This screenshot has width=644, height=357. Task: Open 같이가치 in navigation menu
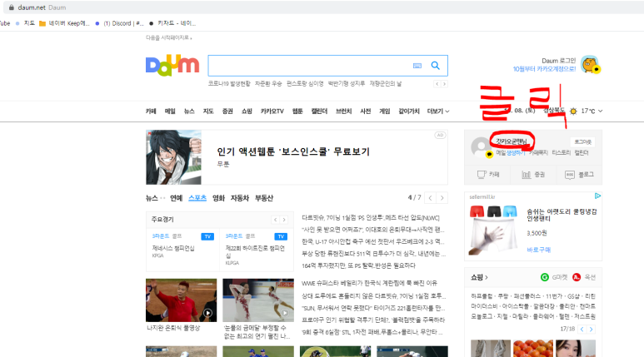(409, 112)
